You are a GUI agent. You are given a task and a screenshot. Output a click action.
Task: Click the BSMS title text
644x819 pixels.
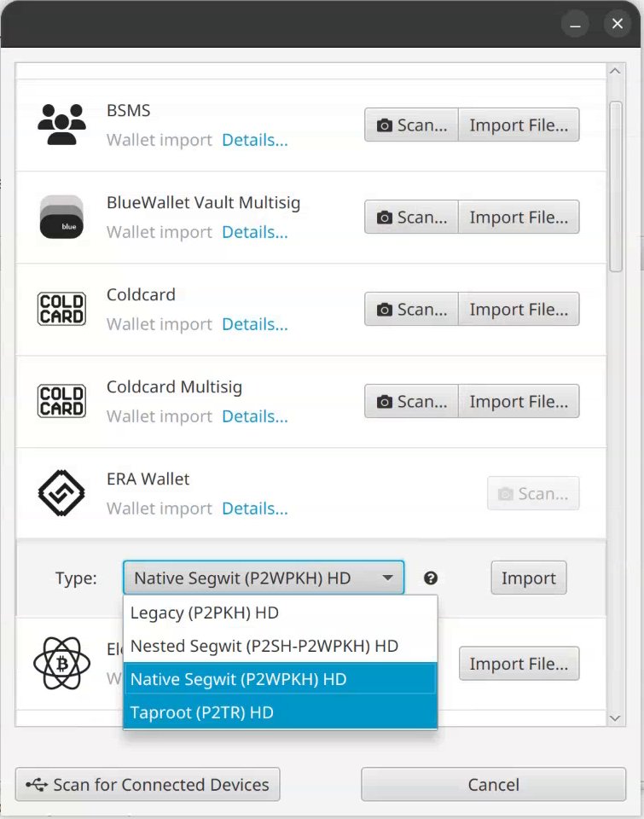[x=129, y=110]
